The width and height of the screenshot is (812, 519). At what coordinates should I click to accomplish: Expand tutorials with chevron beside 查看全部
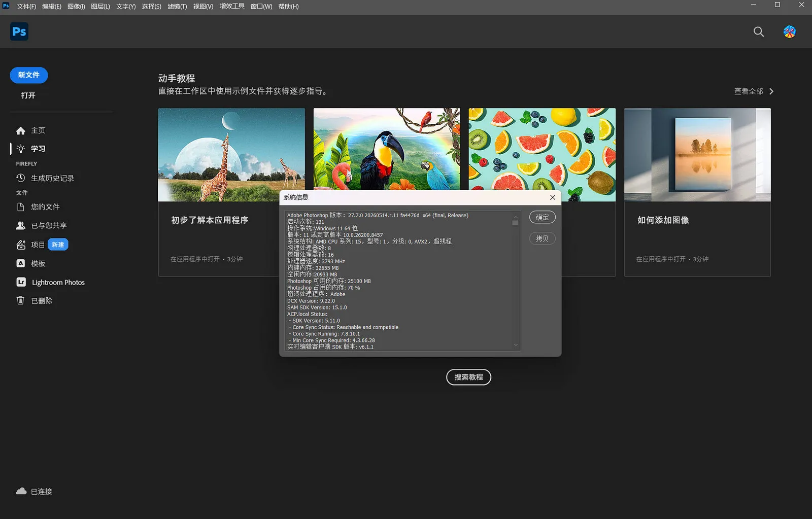coord(771,91)
